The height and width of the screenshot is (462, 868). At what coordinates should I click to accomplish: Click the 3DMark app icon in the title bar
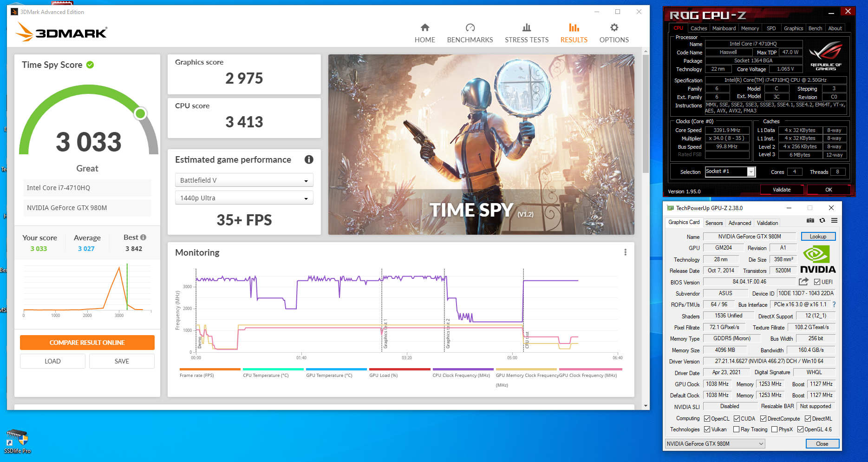point(14,12)
